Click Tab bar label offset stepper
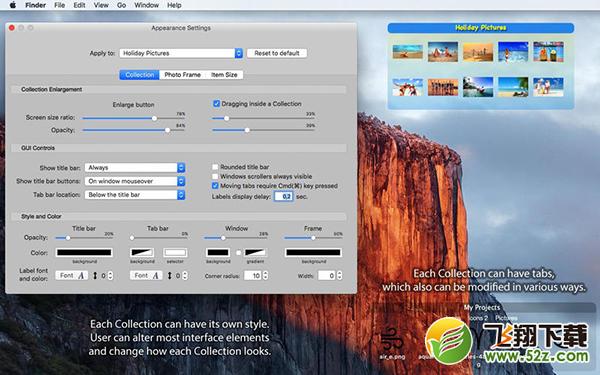This screenshot has height=375, width=600. click(x=185, y=276)
